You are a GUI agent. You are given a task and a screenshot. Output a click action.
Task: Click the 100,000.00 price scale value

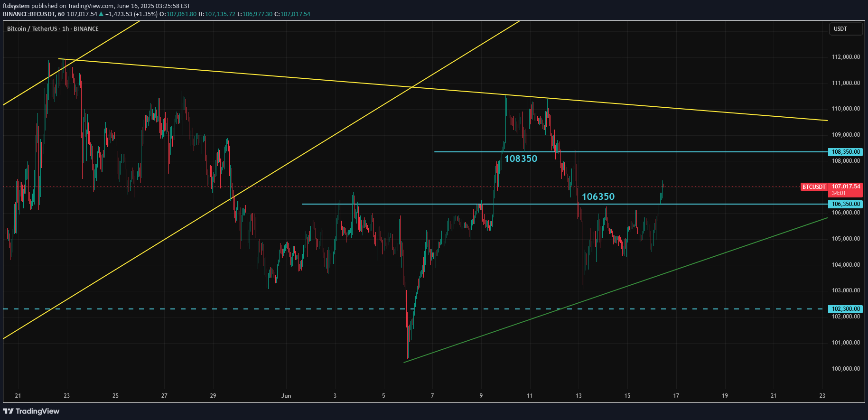click(x=846, y=369)
